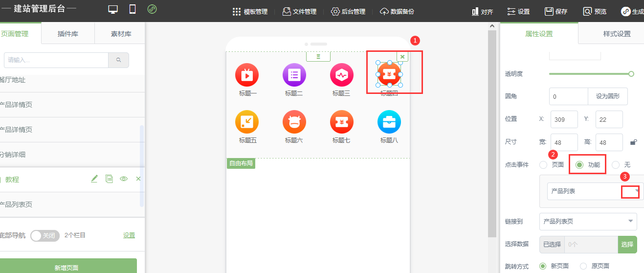
Task: Click the 新增页面 button
Action: click(x=67, y=268)
